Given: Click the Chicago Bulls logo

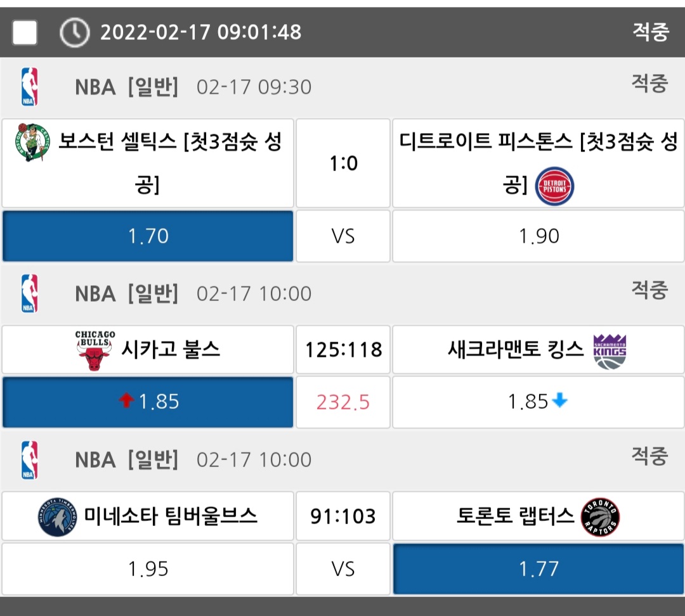Looking at the screenshot, I should coord(95,350).
